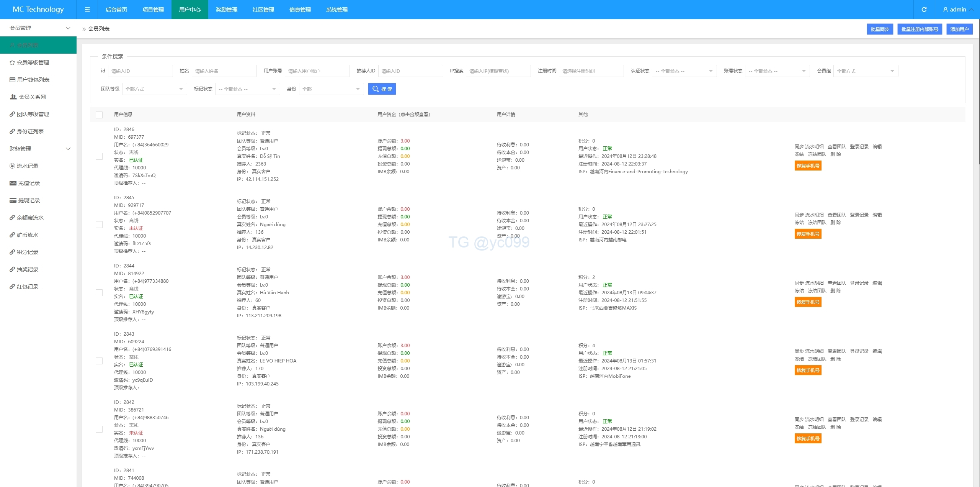The width and height of the screenshot is (980, 487).
Task: Click the sidebar collapse hamburger icon
Action: 87,10
